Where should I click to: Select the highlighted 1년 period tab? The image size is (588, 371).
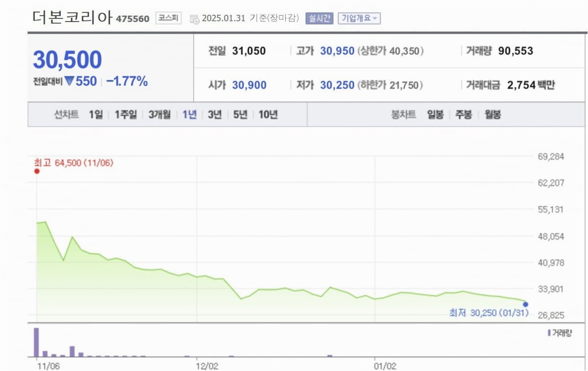[x=190, y=115]
